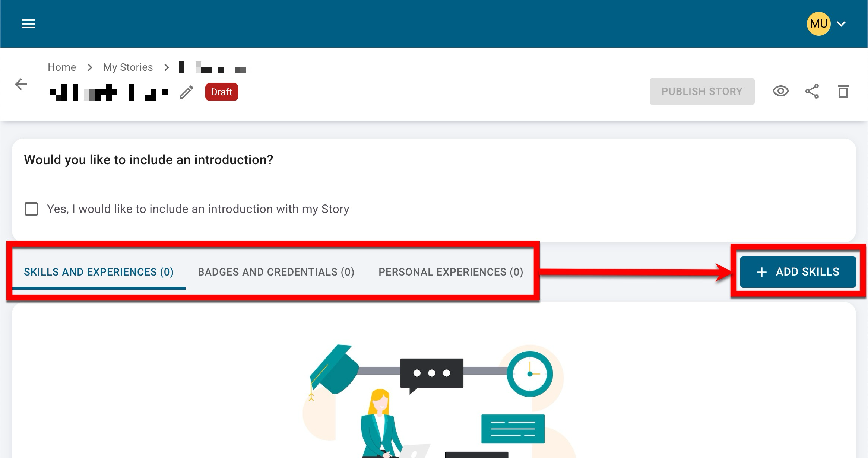This screenshot has height=458, width=868.
Task: Click the plus icon in Add Skills
Action: coord(762,272)
